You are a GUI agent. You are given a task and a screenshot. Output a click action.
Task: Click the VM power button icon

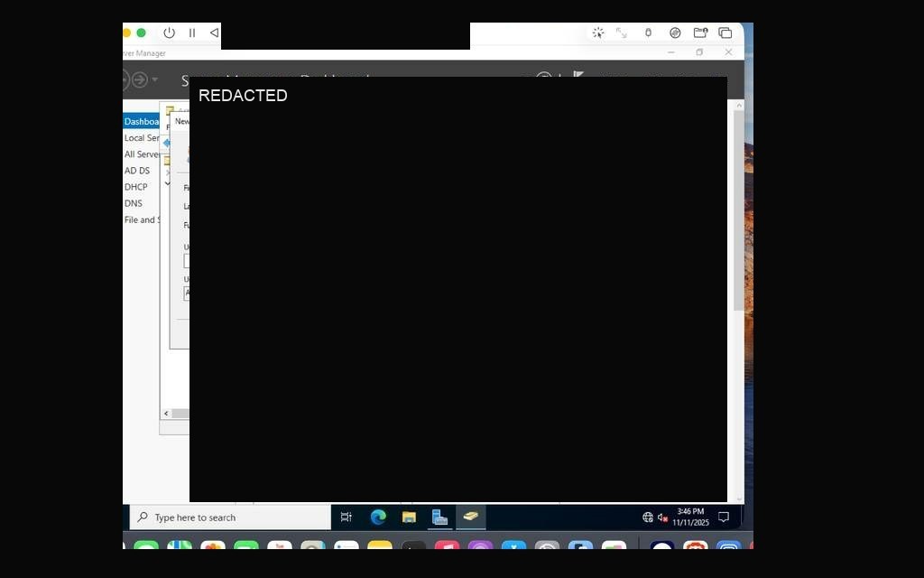(x=169, y=33)
